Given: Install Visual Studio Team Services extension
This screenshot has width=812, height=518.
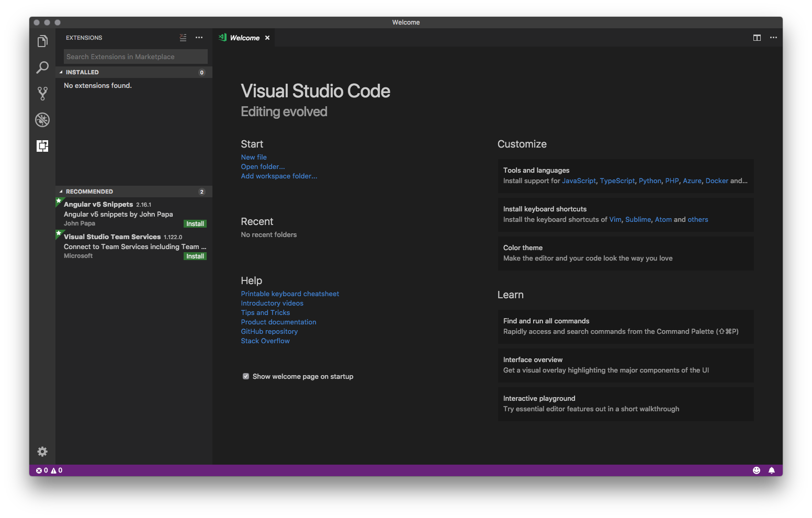Looking at the screenshot, I should (195, 256).
